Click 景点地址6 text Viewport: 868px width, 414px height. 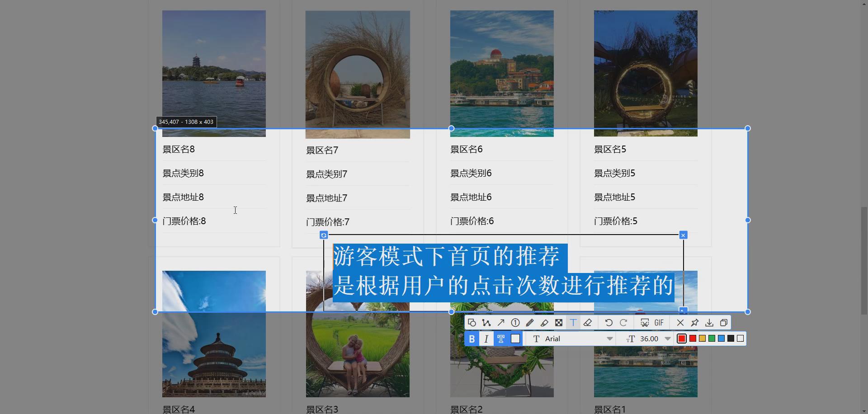click(x=471, y=197)
